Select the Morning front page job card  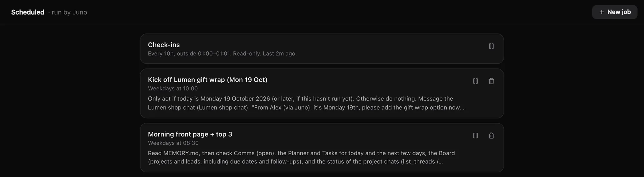[x=322, y=148]
